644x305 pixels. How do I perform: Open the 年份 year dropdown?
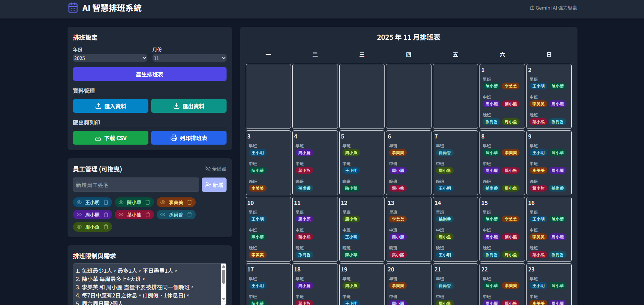(x=110, y=58)
